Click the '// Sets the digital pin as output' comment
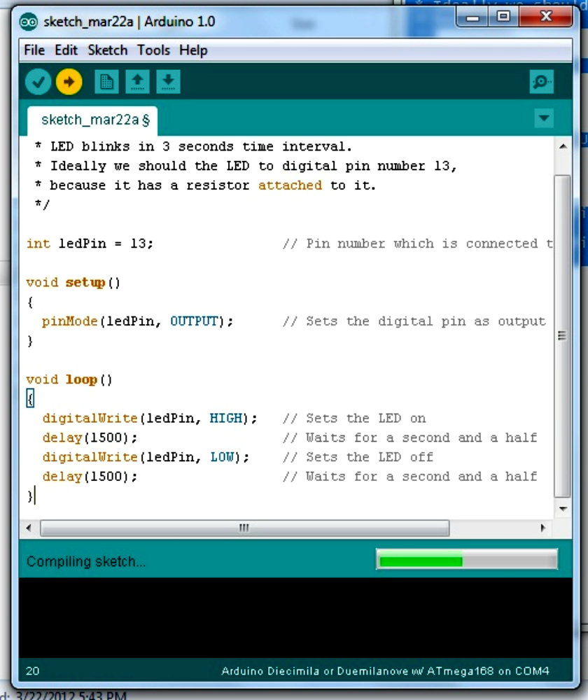This screenshot has height=700, width=588. tap(414, 321)
